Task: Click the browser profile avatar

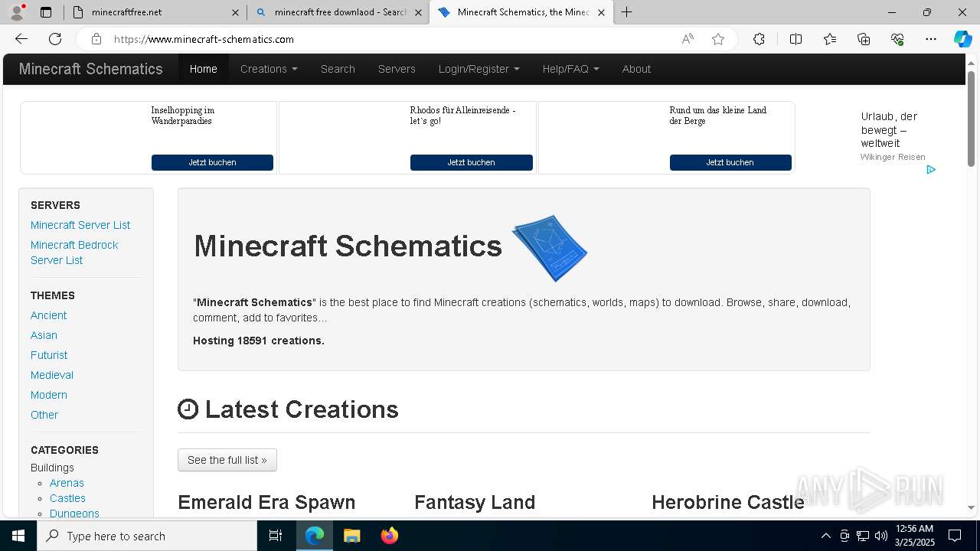Action: (17, 12)
